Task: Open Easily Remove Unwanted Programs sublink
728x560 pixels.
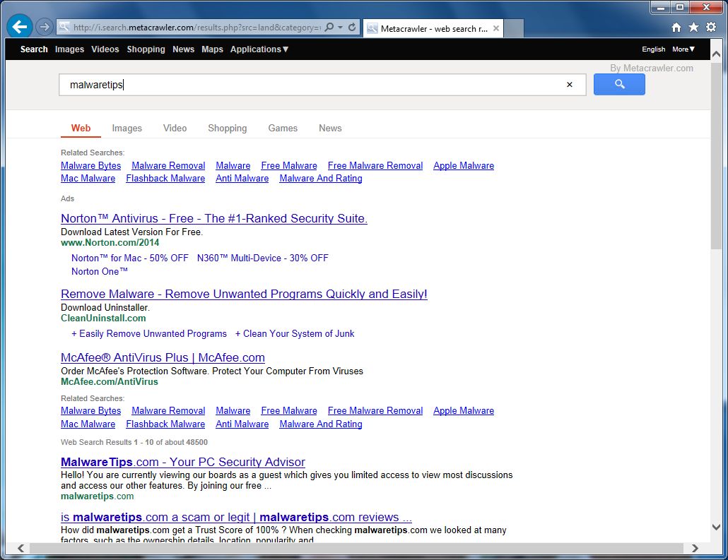Action: (x=149, y=333)
